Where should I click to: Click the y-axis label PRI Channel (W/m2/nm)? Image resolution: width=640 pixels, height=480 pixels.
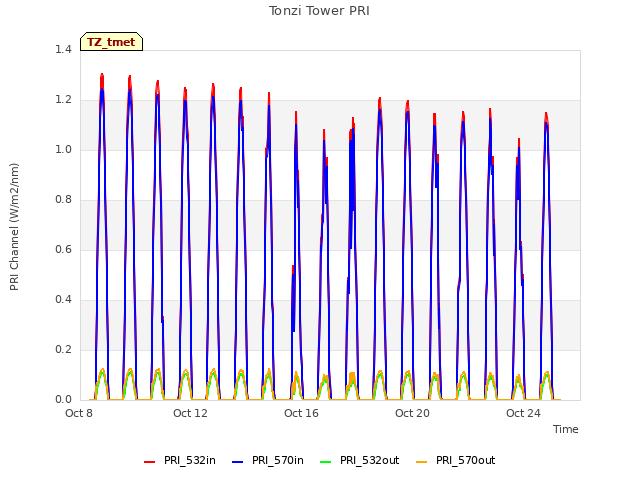14,227
